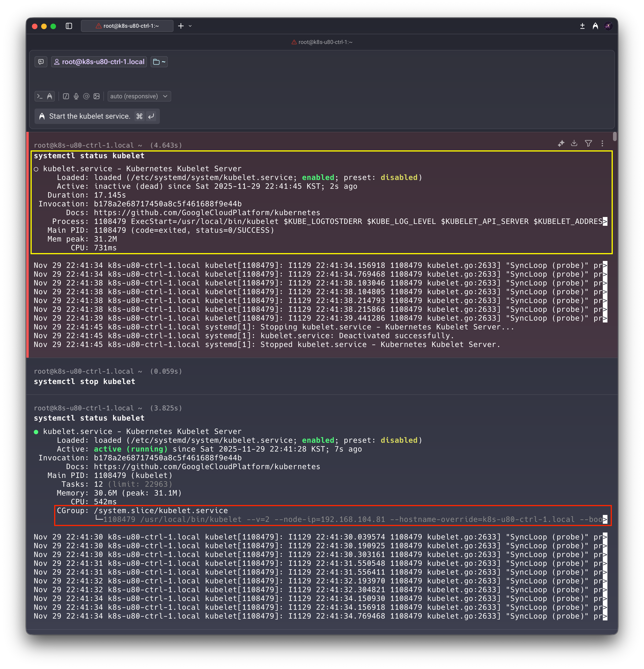
Task: Click the plus-minus diff icon in title bar
Action: [582, 26]
